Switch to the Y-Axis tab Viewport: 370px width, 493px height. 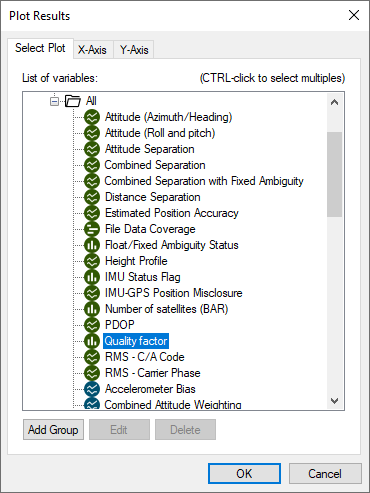(134, 50)
